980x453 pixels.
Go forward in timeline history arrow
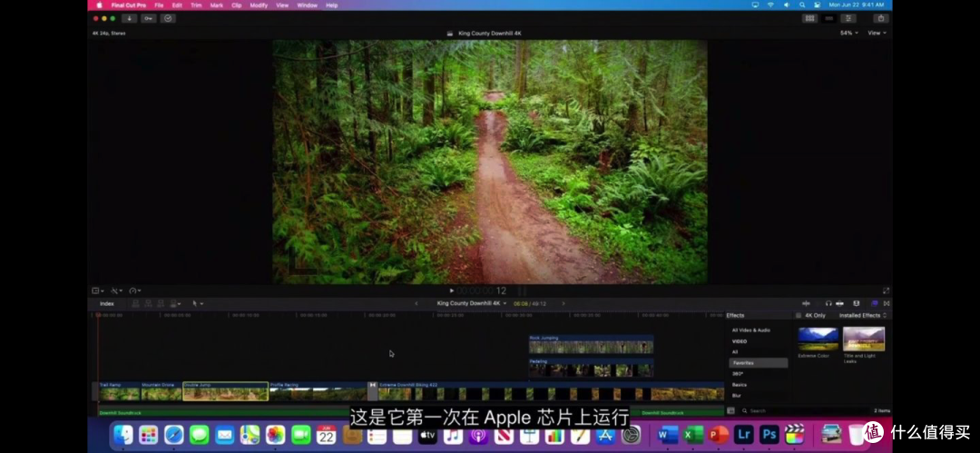pyautogui.click(x=563, y=303)
